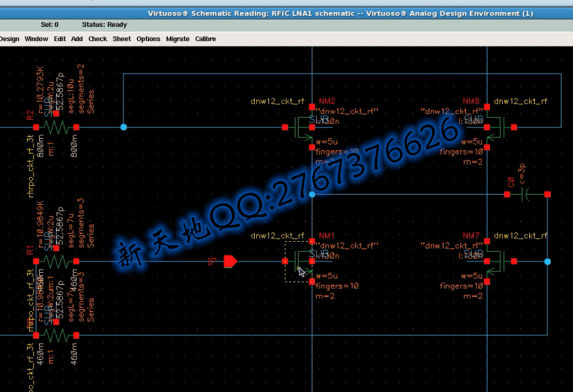Click the wire junction dot right of R2

point(123,127)
